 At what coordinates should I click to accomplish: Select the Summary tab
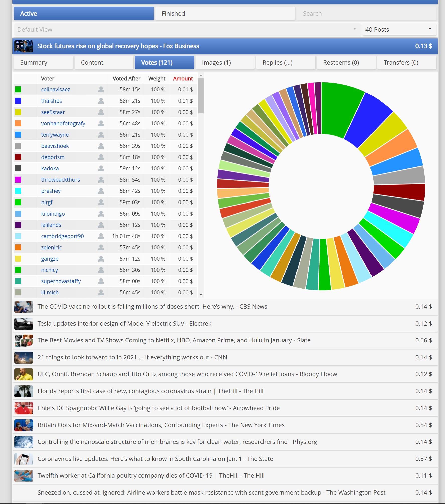click(43, 63)
